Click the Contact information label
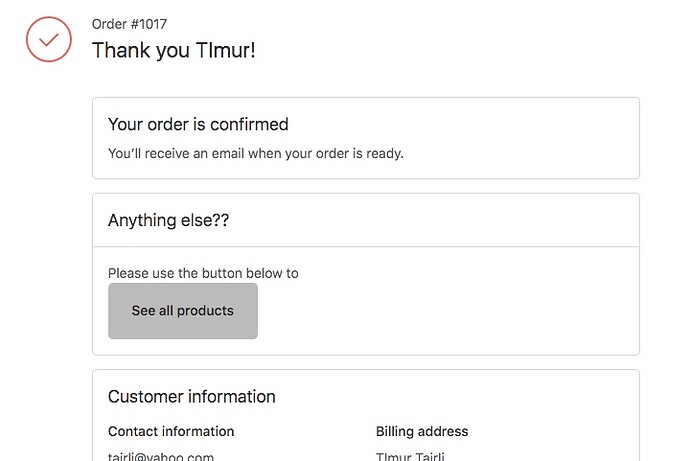The width and height of the screenshot is (690, 461). pos(171,432)
